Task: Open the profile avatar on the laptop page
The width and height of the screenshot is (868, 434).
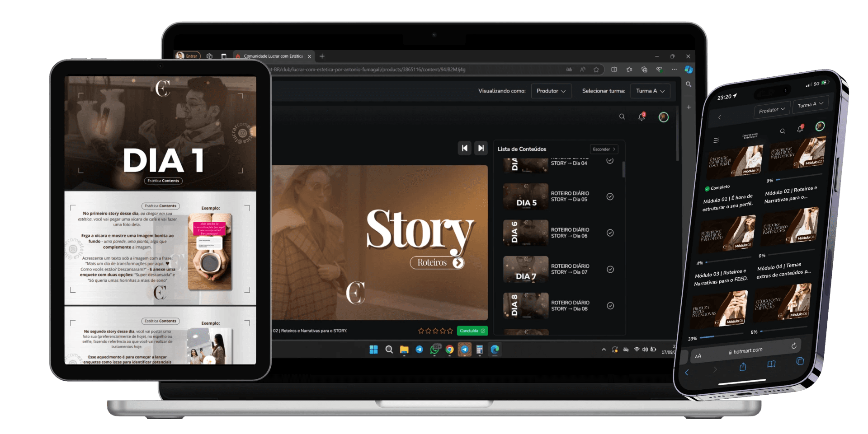Action: point(664,117)
